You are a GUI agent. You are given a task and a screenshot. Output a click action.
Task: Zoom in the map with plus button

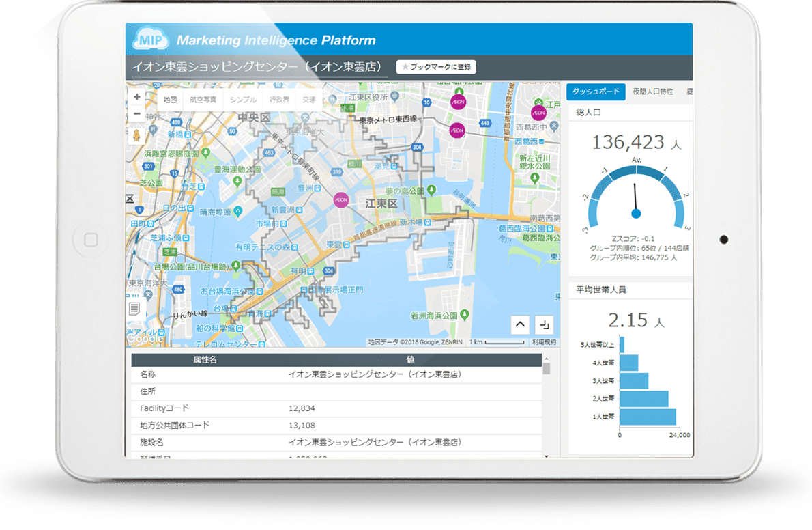tap(136, 97)
